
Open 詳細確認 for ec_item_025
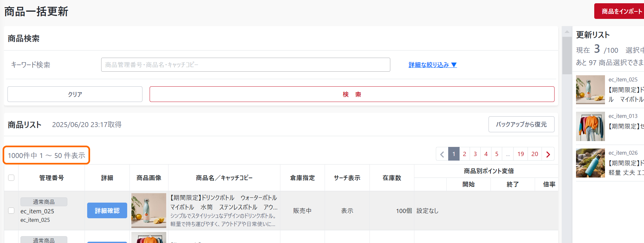tap(107, 210)
